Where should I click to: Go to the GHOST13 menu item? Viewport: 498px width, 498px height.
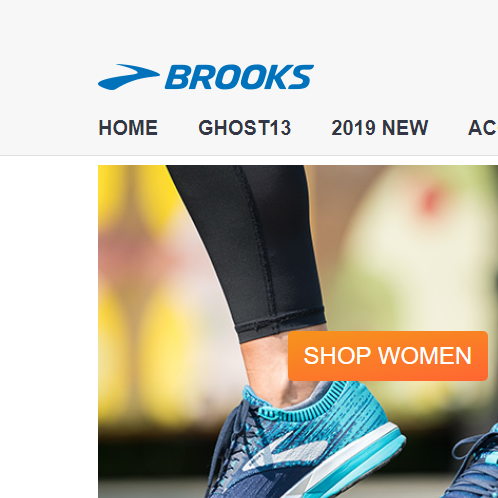tap(245, 128)
